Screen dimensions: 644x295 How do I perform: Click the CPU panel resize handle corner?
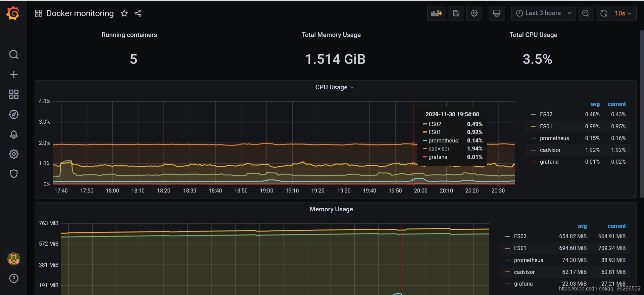coord(634,196)
